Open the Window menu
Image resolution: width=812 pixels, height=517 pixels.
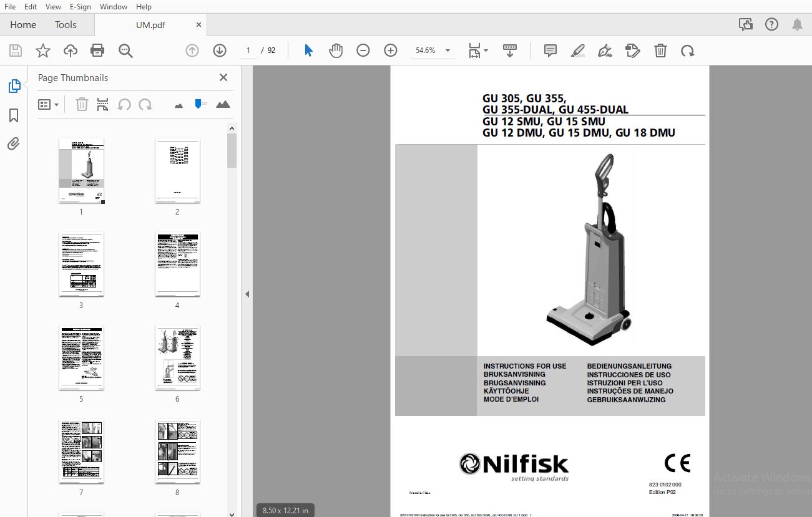[x=114, y=6]
